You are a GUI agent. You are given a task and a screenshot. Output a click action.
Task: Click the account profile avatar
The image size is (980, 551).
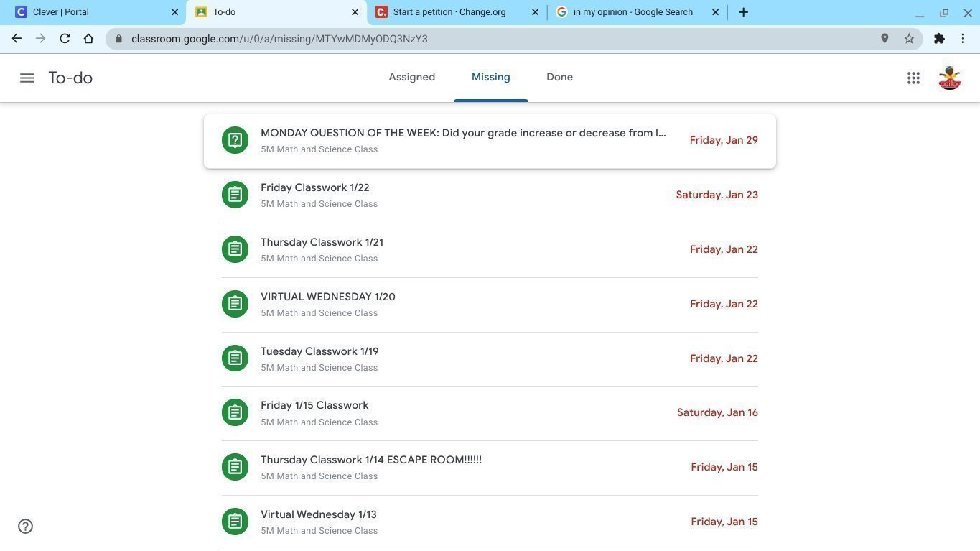click(x=949, y=78)
